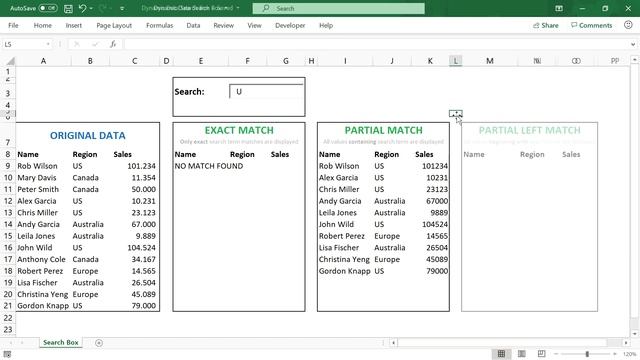The width and height of the screenshot is (640, 360).
Task: Click the smiley feedback icon
Action: click(x=628, y=25)
